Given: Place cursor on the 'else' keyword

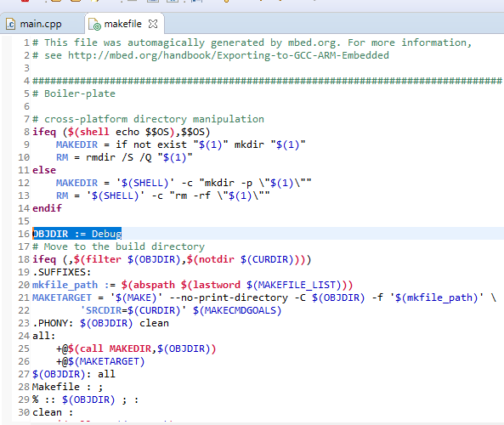Looking at the screenshot, I should pos(44,170).
